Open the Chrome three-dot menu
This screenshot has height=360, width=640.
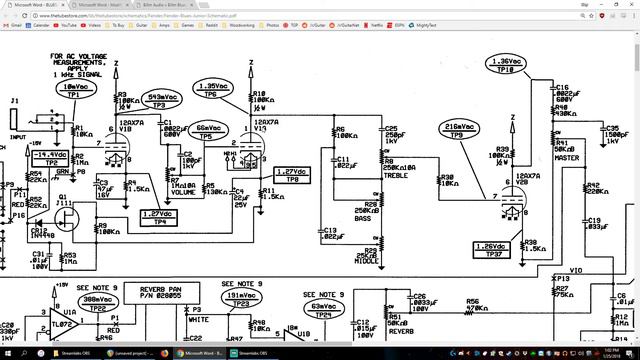coord(634,16)
